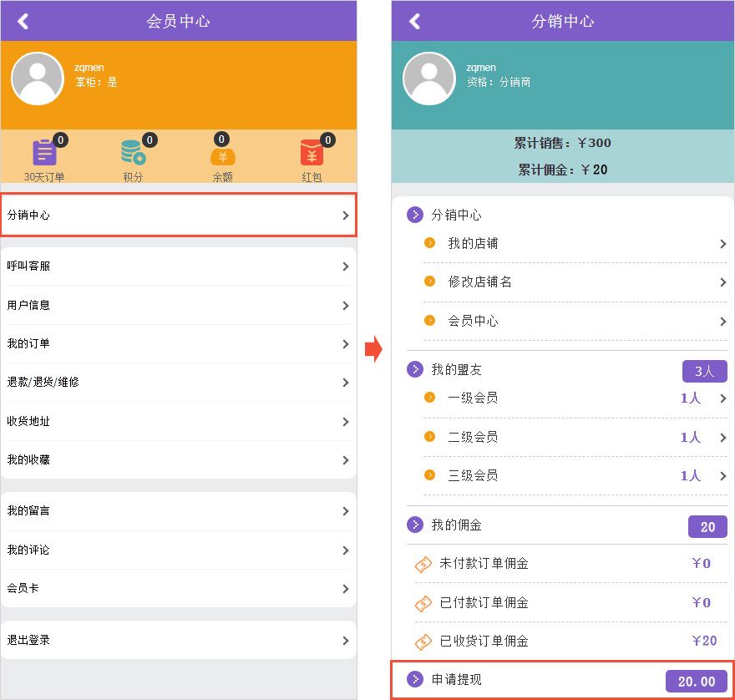Tap the 退出登录 logout entry

(179, 640)
